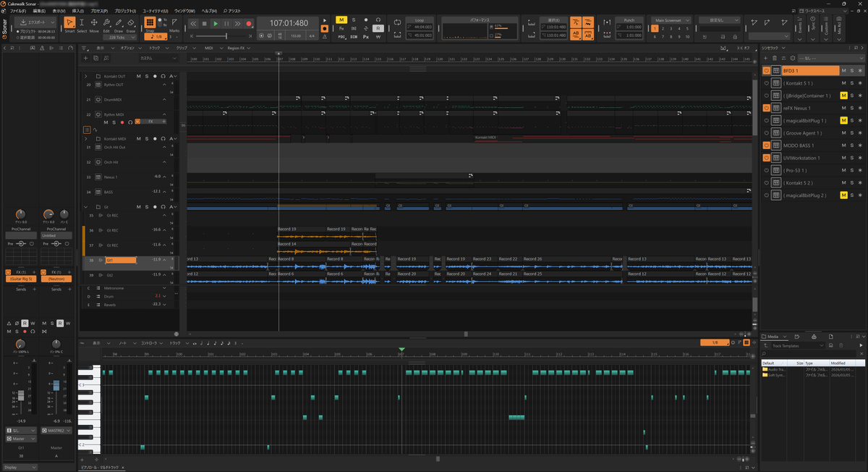Open the MODO BASS 1 instrument interface icon
Viewport: 868px width, 472px height.
click(776, 146)
